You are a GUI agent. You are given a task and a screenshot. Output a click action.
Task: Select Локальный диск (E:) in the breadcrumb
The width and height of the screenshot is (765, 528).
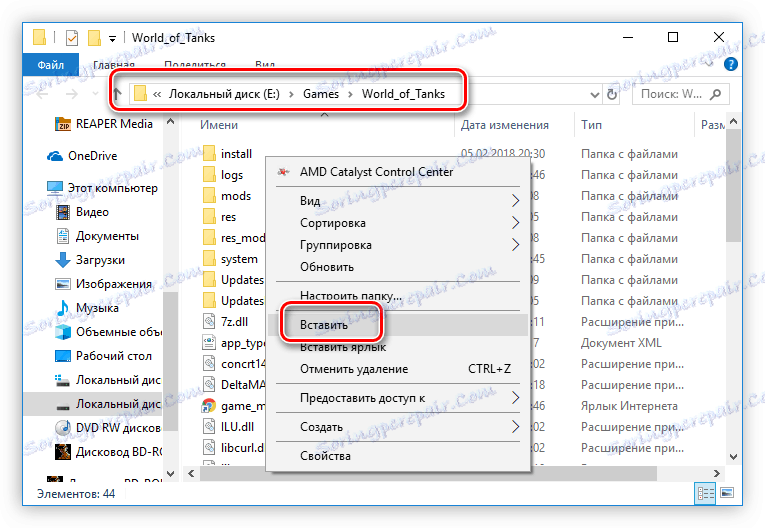pyautogui.click(x=224, y=94)
